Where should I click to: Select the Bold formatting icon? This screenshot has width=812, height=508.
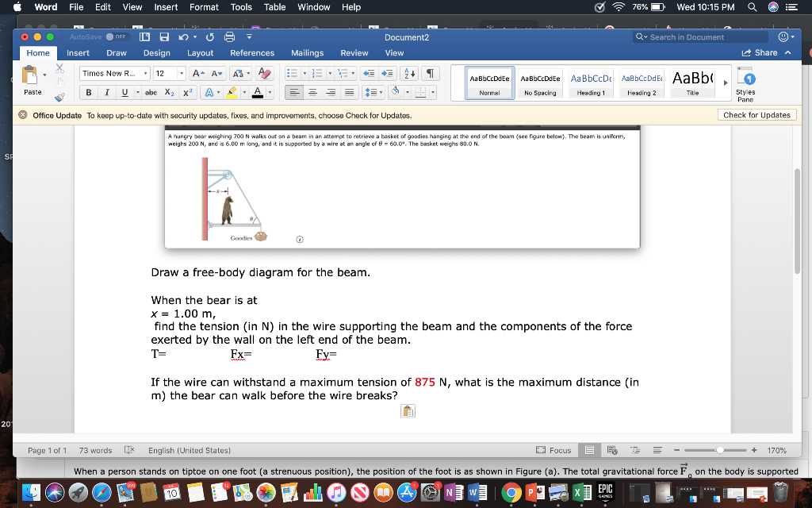(x=88, y=92)
